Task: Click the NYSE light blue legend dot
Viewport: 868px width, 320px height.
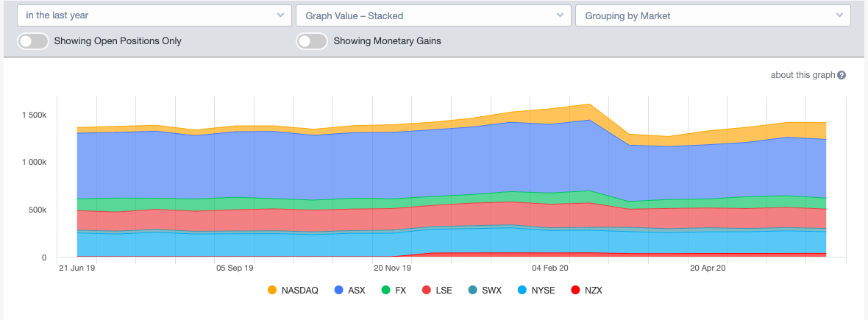Action: [x=522, y=291]
